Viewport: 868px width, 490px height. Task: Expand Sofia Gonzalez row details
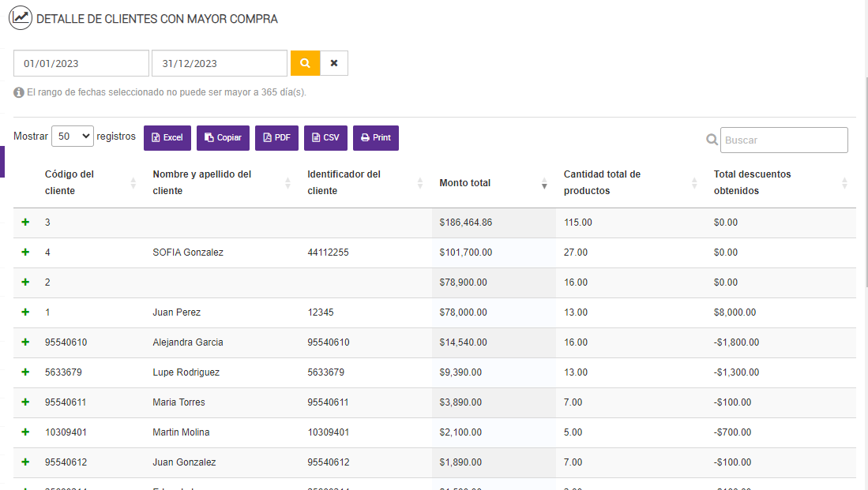[x=25, y=252]
